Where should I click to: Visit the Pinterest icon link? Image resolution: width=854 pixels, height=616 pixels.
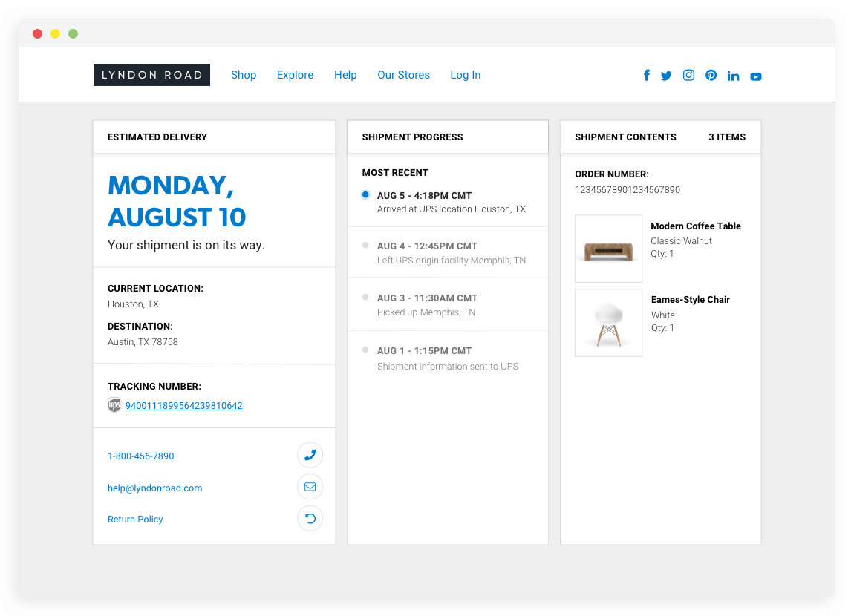(x=711, y=75)
